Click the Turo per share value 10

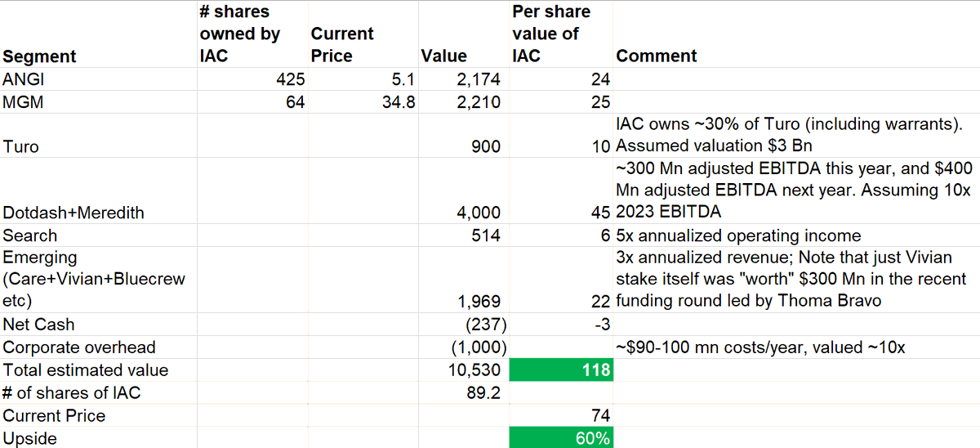[559, 136]
